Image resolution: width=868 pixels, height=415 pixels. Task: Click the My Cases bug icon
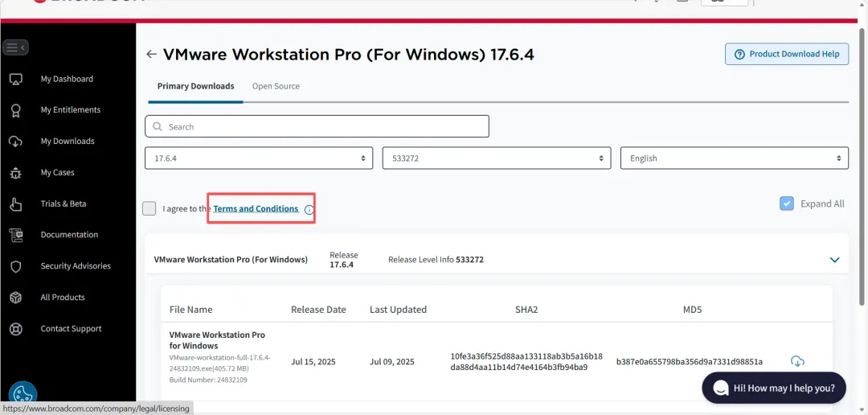15,173
